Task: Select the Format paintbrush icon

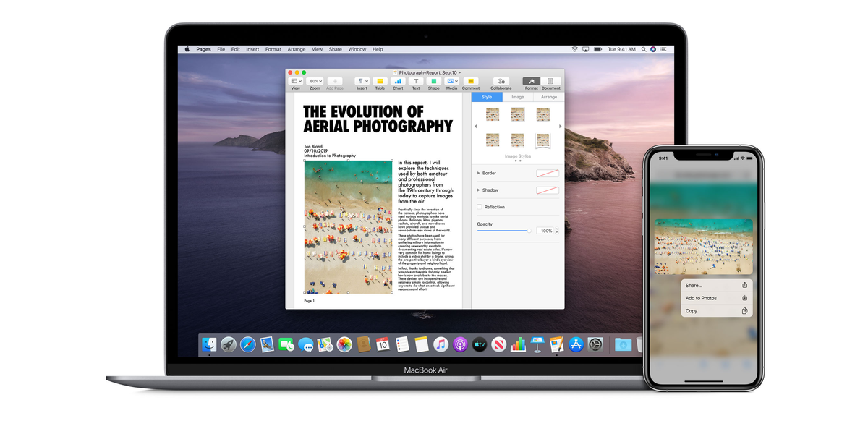Action: [x=532, y=80]
